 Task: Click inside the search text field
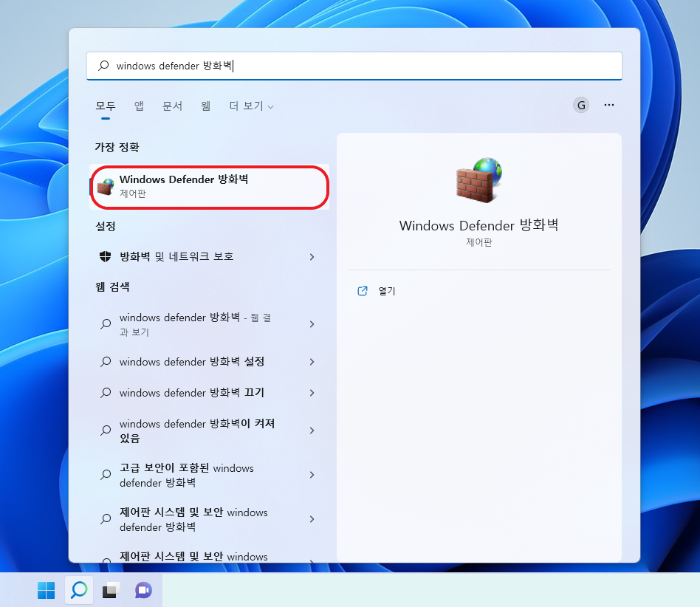[354, 66]
